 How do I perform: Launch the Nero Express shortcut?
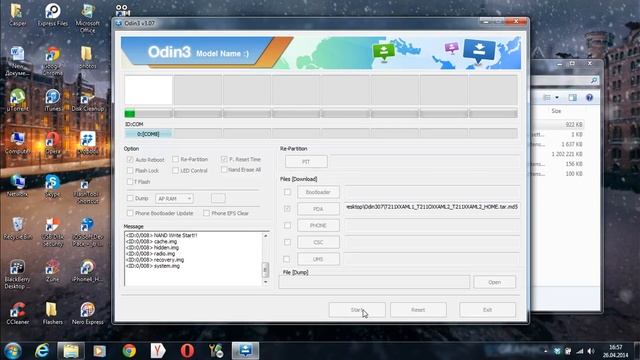[x=87, y=313]
